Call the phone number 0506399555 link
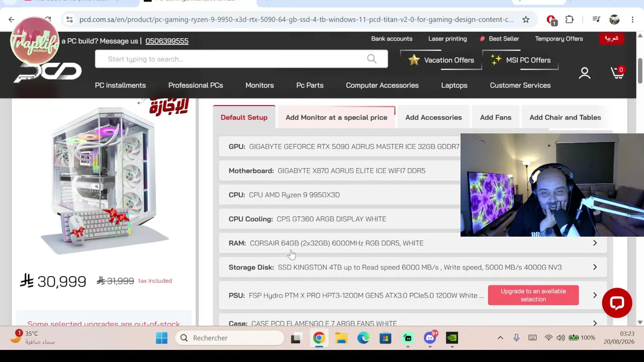644x362 pixels. [x=167, y=41]
